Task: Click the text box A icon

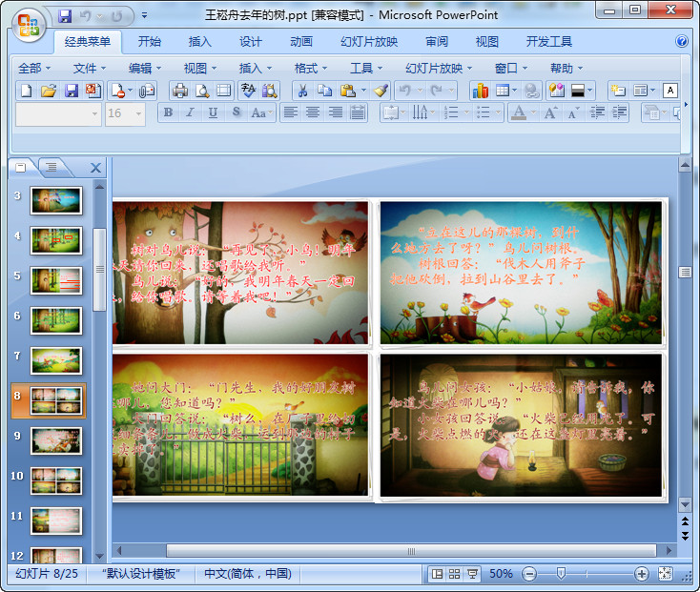Action: point(670,91)
